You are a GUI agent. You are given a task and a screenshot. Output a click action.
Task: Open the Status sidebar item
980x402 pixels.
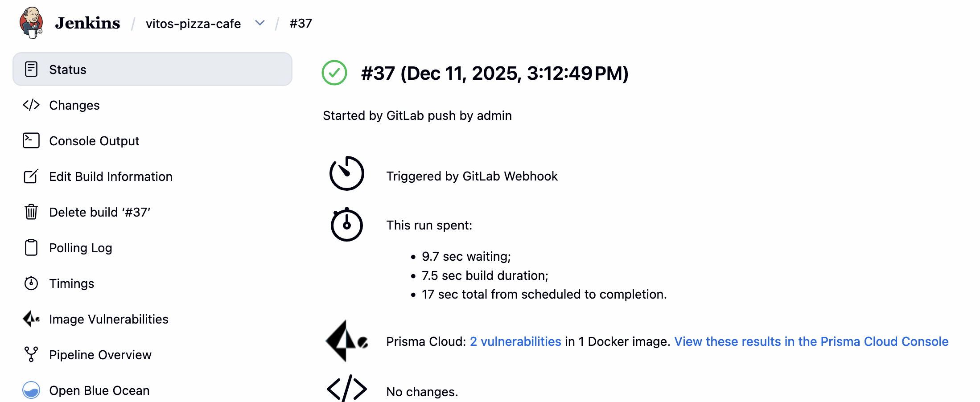tap(68, 70)
